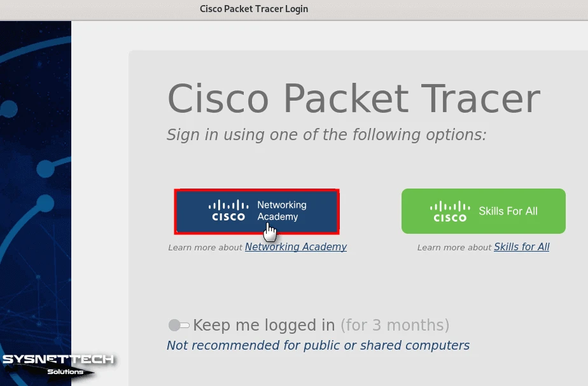Select the green Skills For All sign-in tile

click(483, 211)
